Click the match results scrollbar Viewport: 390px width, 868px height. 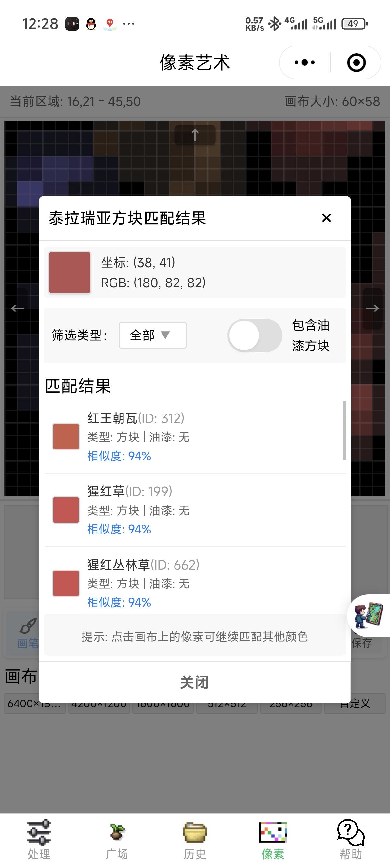[x=344, y=430]
